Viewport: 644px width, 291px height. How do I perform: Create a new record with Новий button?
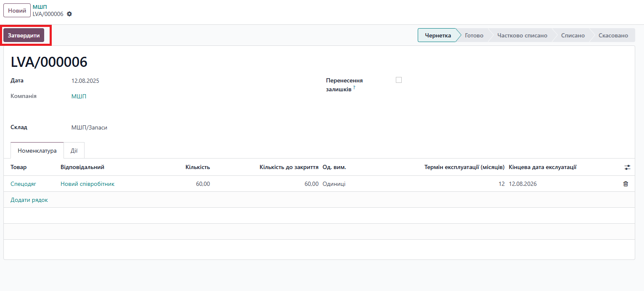tap(17, 11)
